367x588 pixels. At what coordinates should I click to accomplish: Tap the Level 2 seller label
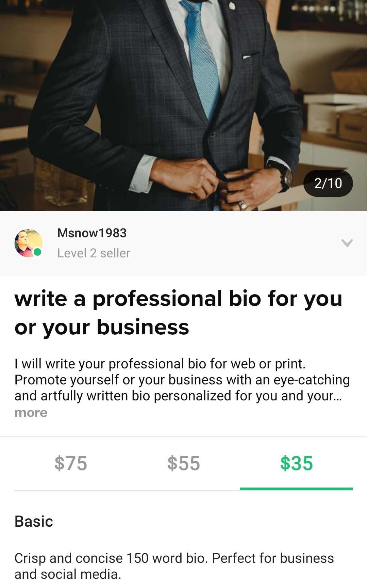pos(94,253)
